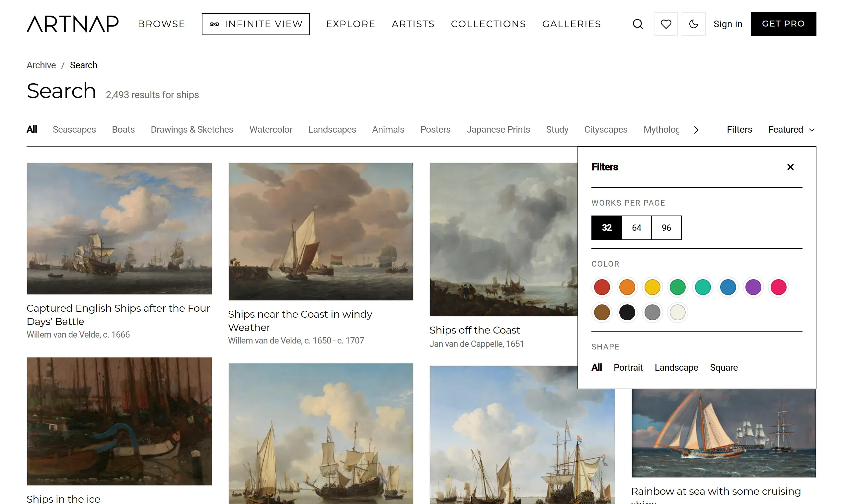
Task: Pick the yellow color swatch
Action: click(x=652, y=287)
